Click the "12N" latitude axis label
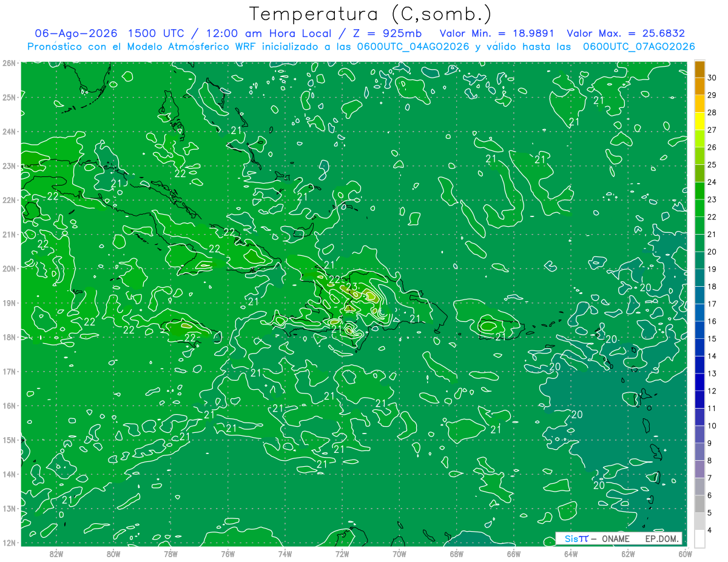The width and height of the screenshot is (728, 562). pos(9,543)
